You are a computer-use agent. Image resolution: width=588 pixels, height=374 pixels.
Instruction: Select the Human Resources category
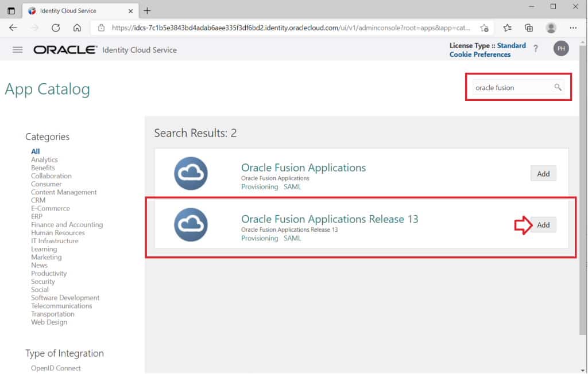coord(57,232)
